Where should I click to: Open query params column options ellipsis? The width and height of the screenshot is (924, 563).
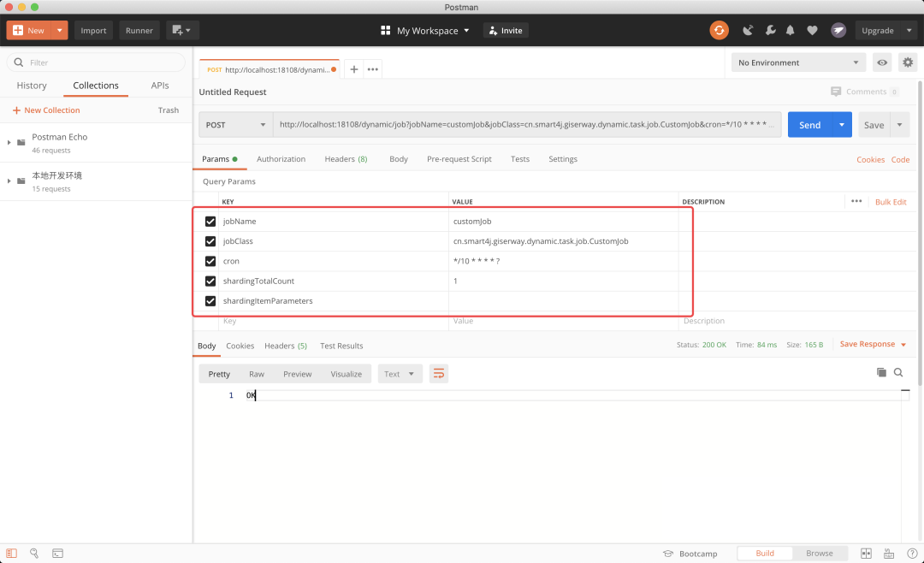pyautogui.click(x=856, y=202)
